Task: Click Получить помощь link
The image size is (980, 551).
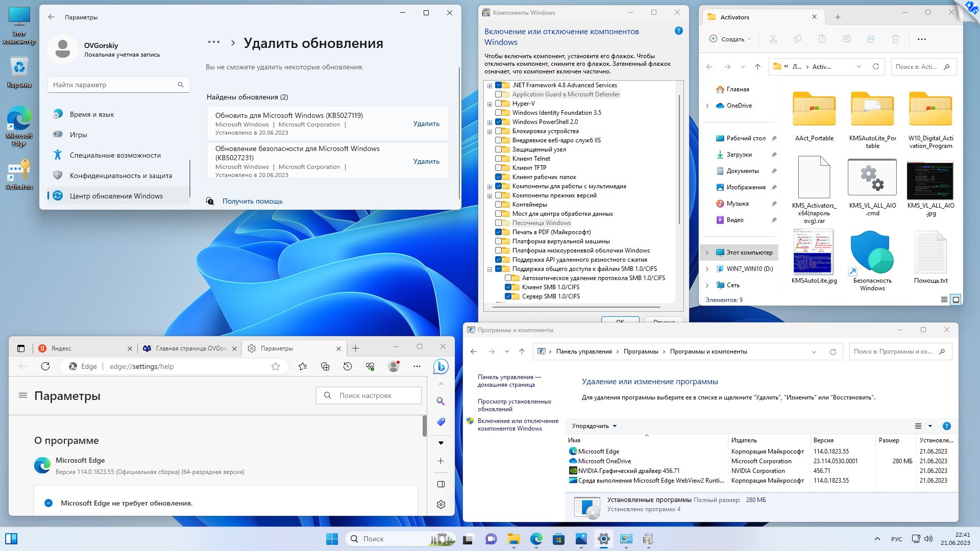Action: pos(252,201)
